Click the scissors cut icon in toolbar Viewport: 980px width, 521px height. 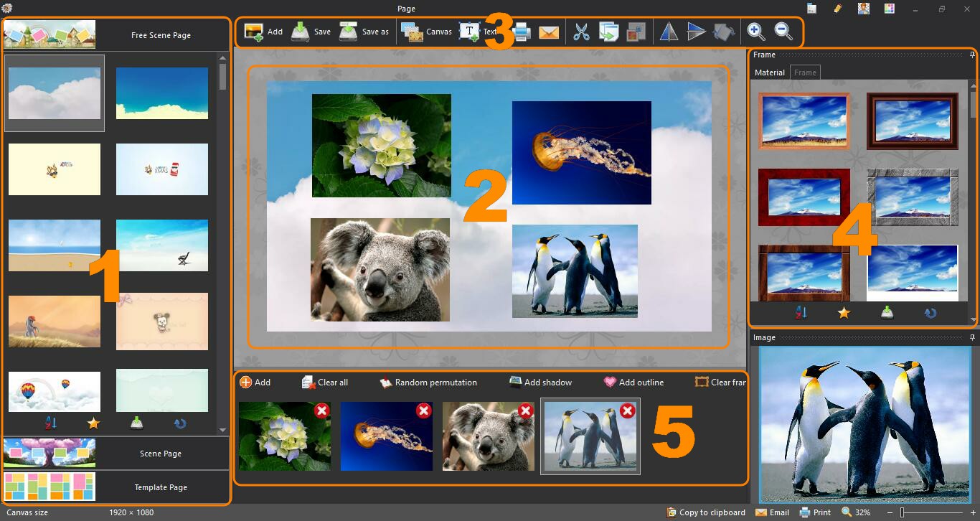[x=581, y=32]
